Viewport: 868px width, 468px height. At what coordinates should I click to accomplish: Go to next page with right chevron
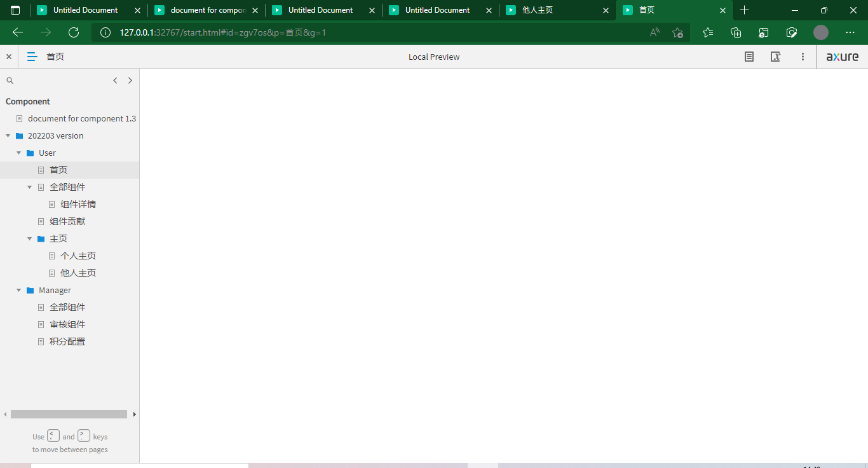[130, 80]
